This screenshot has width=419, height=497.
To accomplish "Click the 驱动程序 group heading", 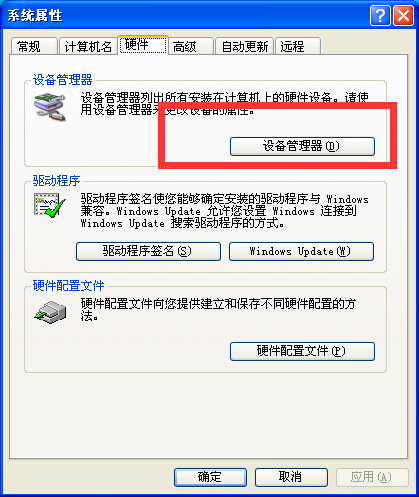I will (x=56, y=180).
